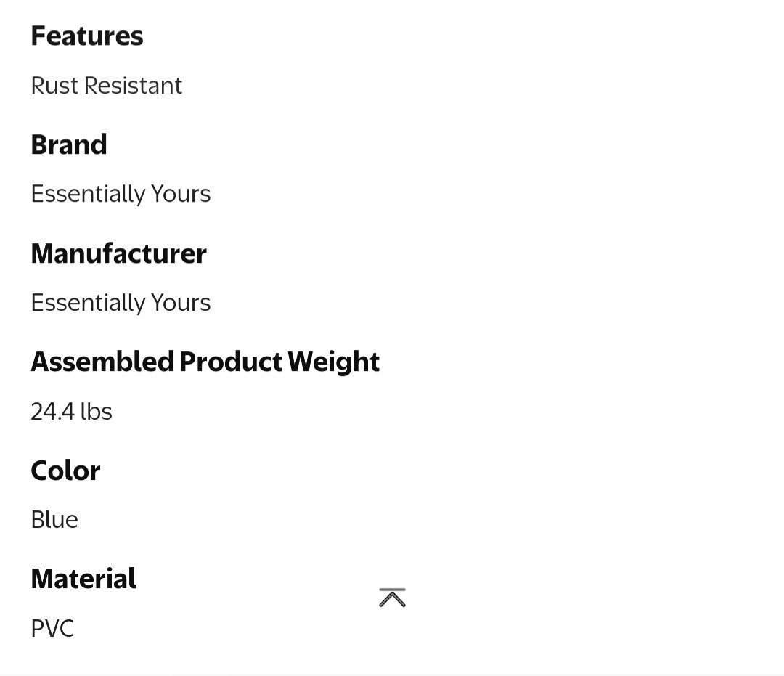
Task: Select the PVC material value
Action: point(52,628)
